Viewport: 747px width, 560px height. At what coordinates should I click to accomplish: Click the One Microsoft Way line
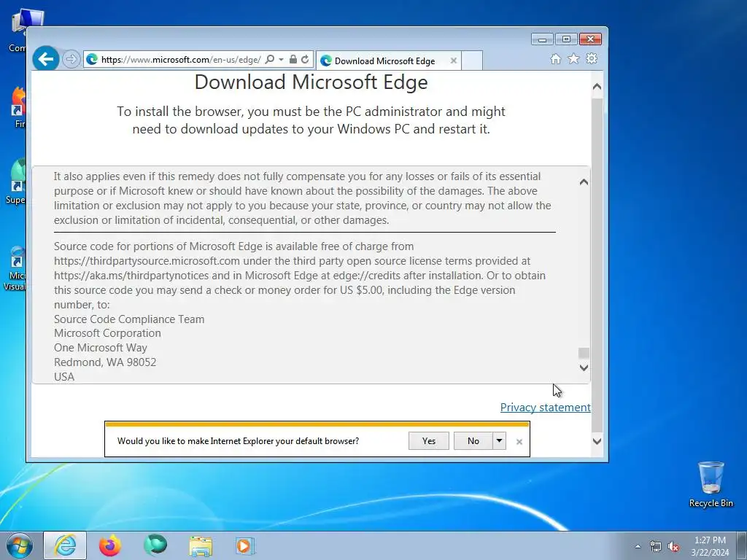[101, 348]
